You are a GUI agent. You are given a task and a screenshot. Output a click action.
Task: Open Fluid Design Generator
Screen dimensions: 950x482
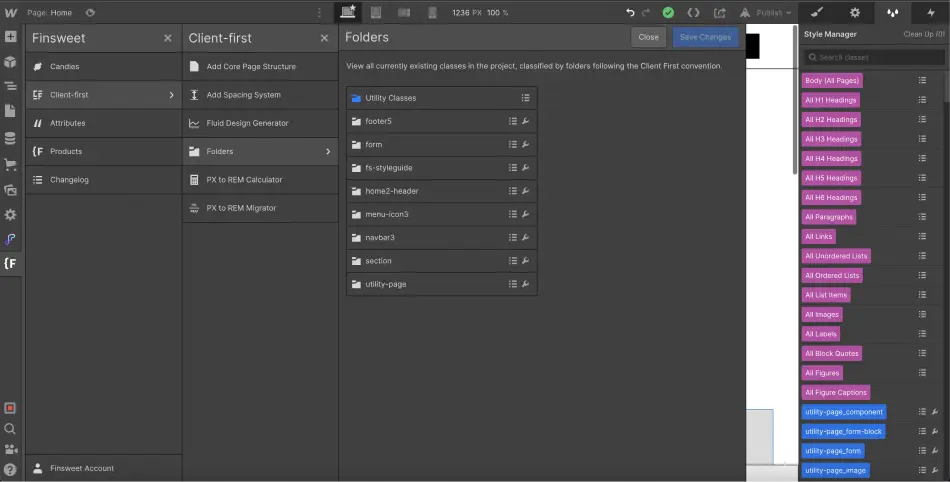261,123
